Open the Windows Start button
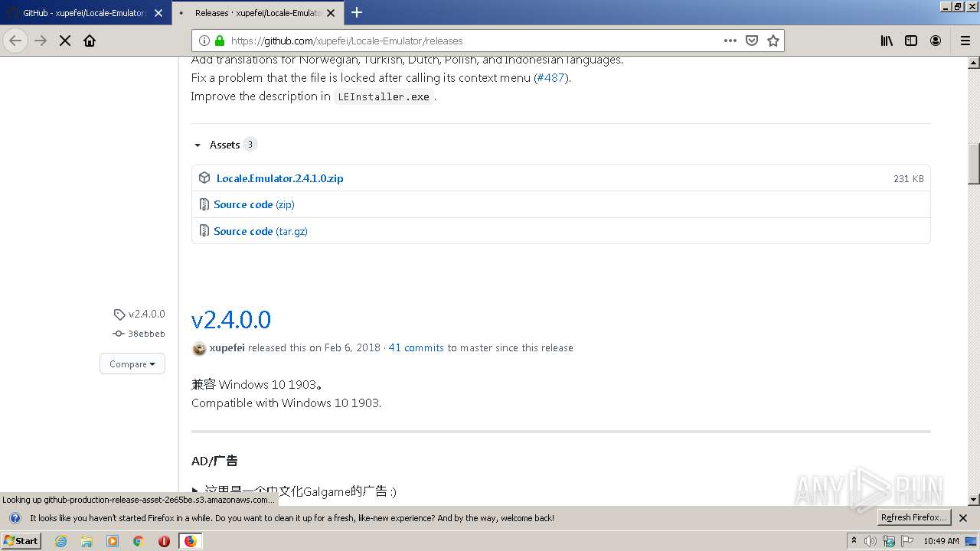 (x=21, y=541)
